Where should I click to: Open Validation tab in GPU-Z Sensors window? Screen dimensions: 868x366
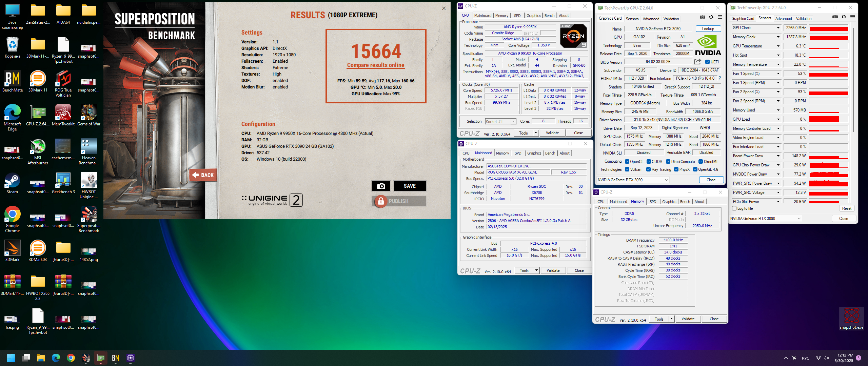804,19
